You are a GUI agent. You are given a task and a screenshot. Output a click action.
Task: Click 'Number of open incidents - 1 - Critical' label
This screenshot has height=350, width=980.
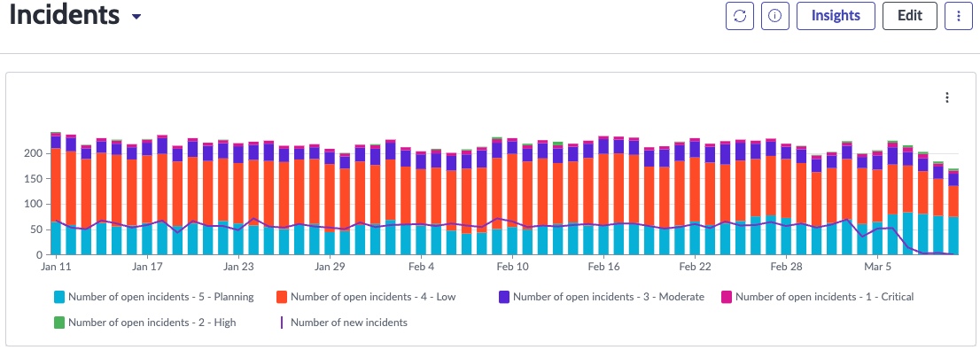pos(825,297)
